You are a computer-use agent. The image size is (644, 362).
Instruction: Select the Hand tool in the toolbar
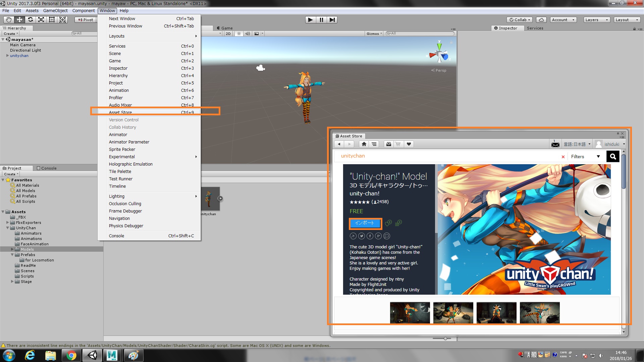coord(9,20)
